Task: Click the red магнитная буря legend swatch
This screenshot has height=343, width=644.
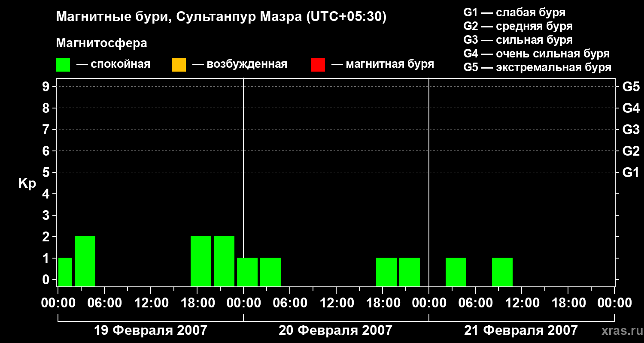Action: pos(318,65)
